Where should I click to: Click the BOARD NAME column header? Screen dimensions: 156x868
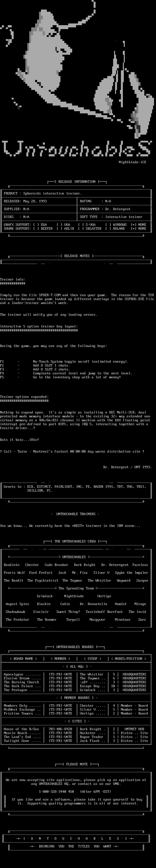pos(23,658)
